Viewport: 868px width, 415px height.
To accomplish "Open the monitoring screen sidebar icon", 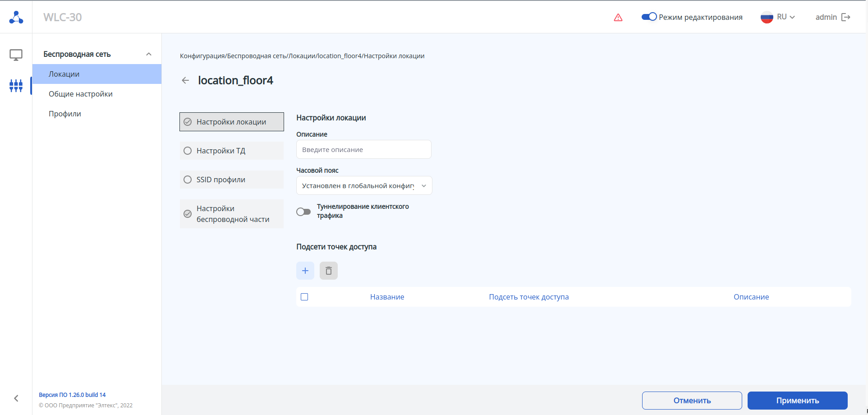I will (16, 55).
